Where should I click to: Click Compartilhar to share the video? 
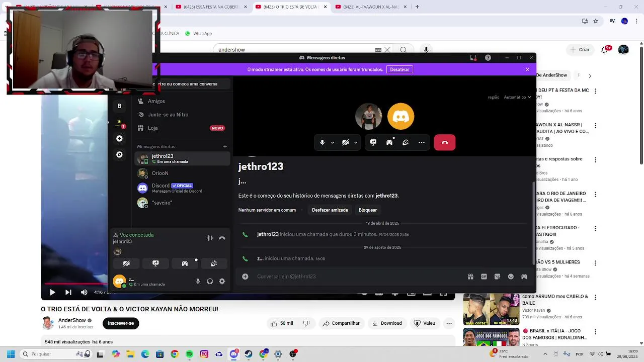(x=341, y=323)
